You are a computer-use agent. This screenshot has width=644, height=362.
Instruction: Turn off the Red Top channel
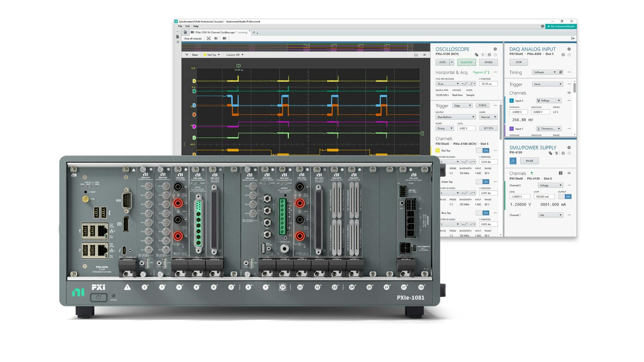click(x=483, y=150)
